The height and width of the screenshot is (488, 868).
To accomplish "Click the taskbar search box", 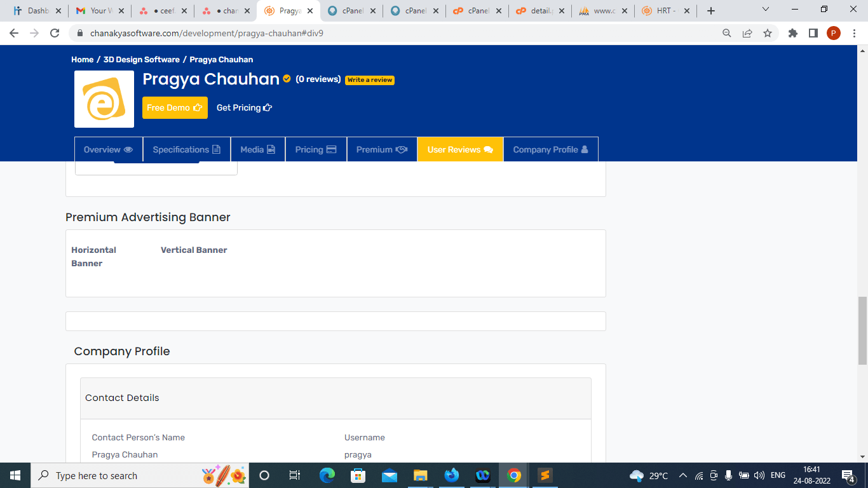I will (x=140, y=475).
